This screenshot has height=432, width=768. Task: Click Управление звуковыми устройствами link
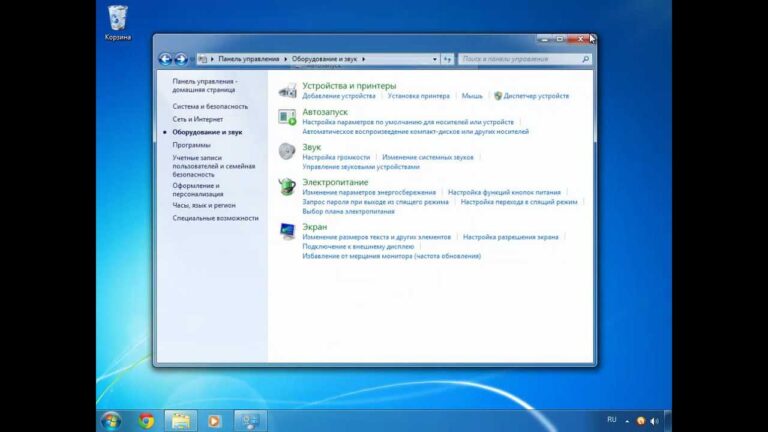(x=361, y=167)
